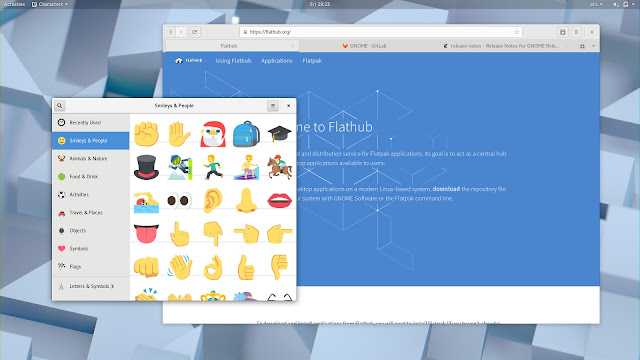Pick the blue backpack emoji

point(246,134)
